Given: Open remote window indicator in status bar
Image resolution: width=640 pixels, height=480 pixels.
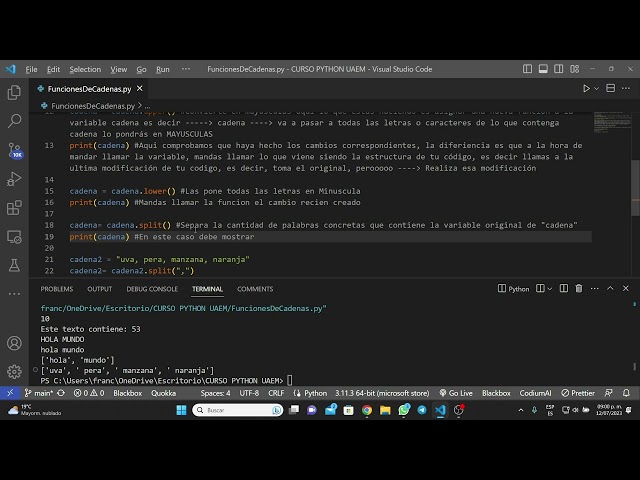Looking at the screenshot, I should [x=10, y=393].
